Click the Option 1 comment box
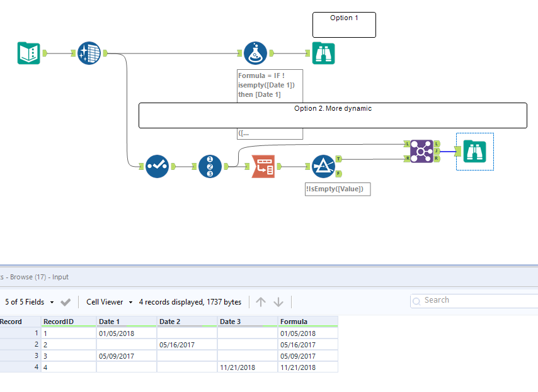This screenshot has width=538, height=392. pos(344,24)
